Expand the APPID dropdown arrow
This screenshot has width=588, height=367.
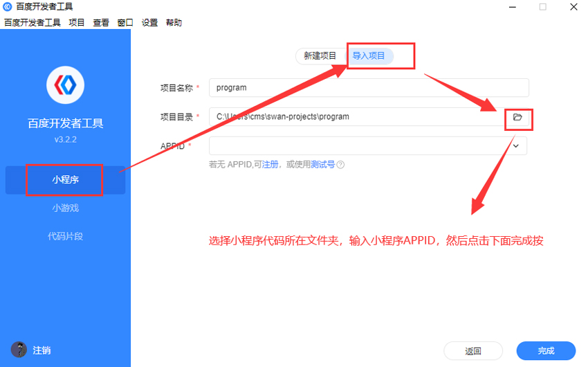tap(515, 146)
